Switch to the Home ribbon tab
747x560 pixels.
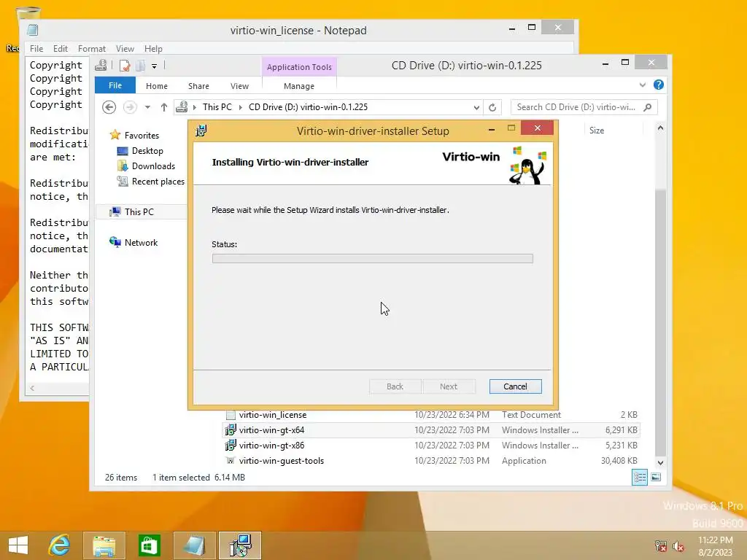(157, 86)
